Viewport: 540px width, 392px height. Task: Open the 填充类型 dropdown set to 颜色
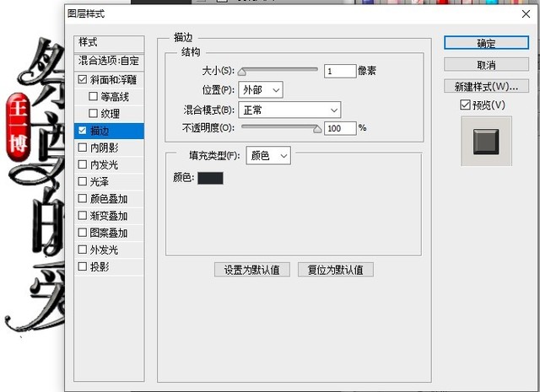point(267,156)
